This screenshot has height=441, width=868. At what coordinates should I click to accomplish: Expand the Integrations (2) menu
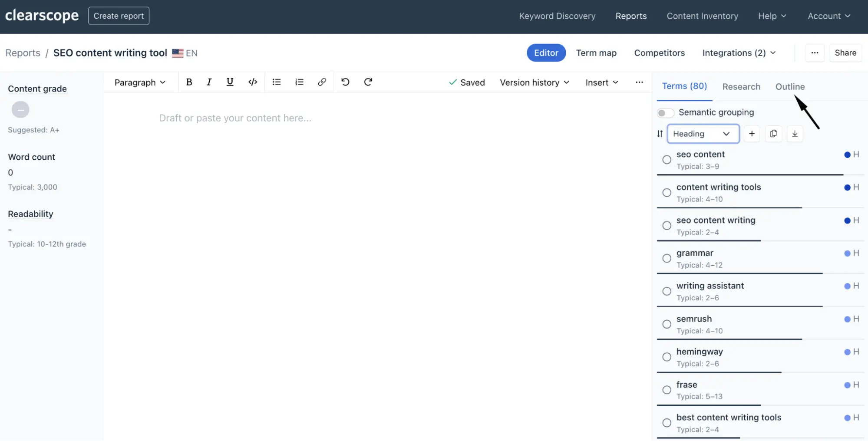(x=739, y=53)
